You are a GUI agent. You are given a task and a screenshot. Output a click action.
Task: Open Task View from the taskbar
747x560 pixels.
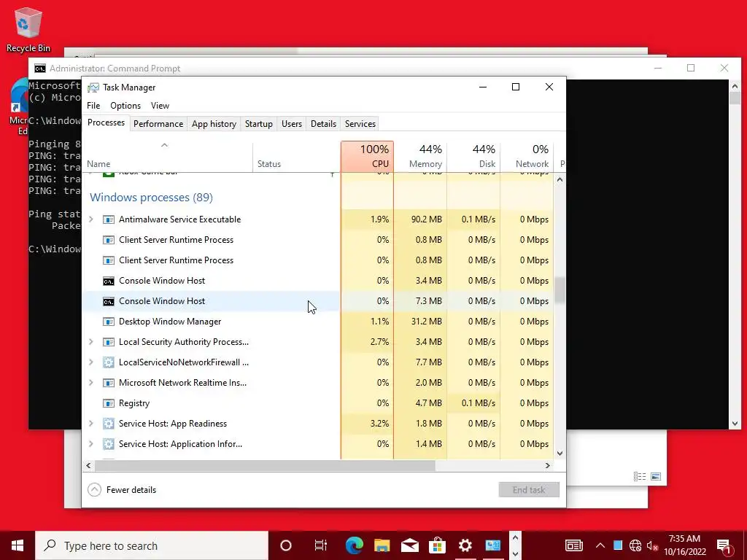[321, 545]
